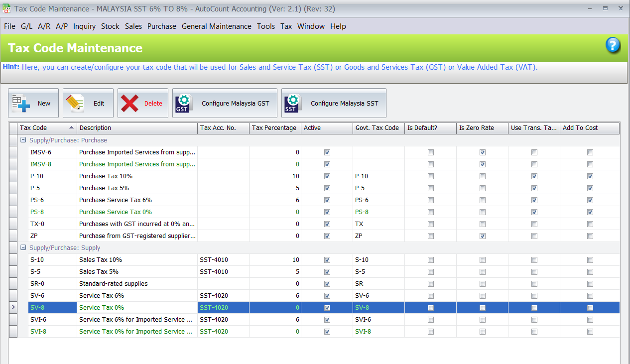Open the Tax menu
630x364 pixels.
[286, 26]
